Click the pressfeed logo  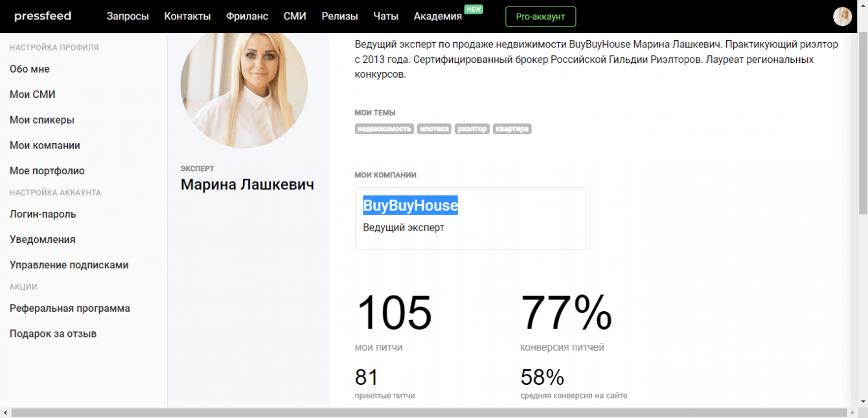(x=43, y=16)
